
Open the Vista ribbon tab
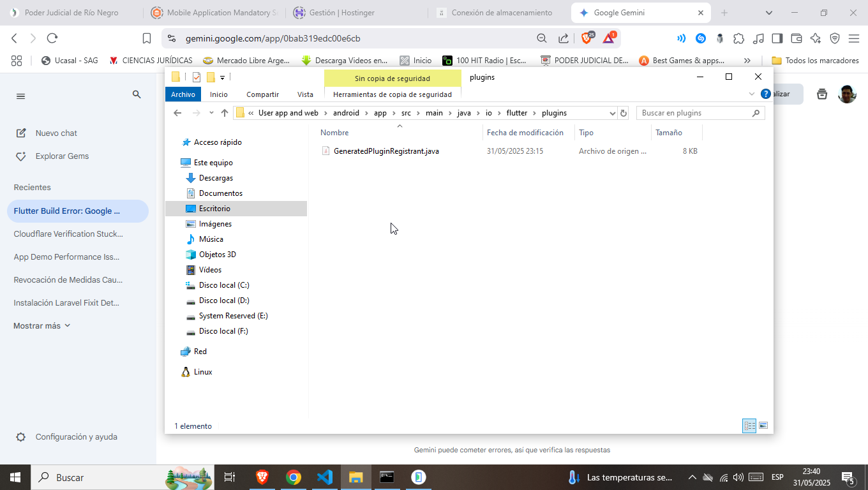point(305,94)
